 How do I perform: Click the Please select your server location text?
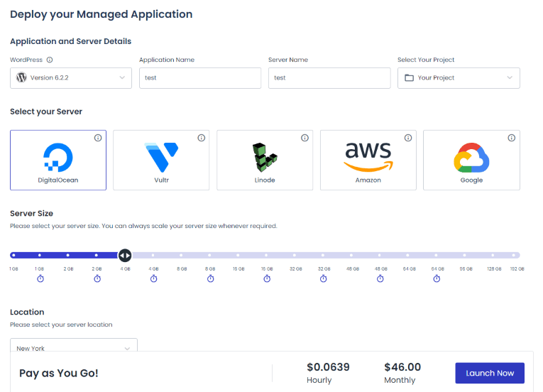(61, 325)
